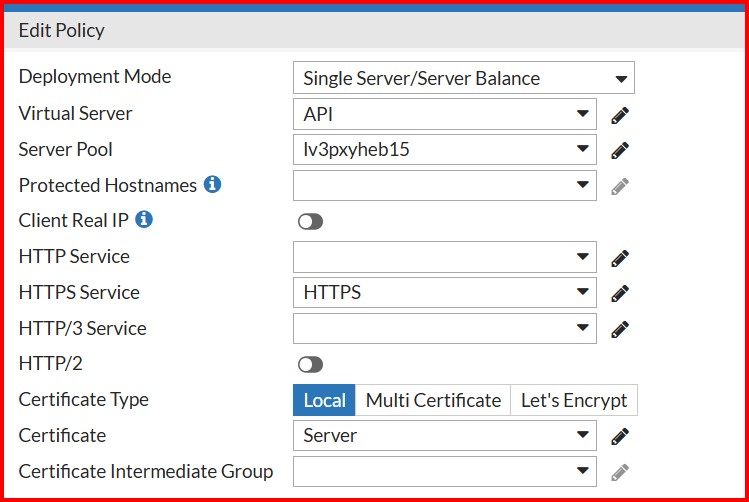Click the Certificate Type label
Screen dimensions: 749x502
pos(84,399)
